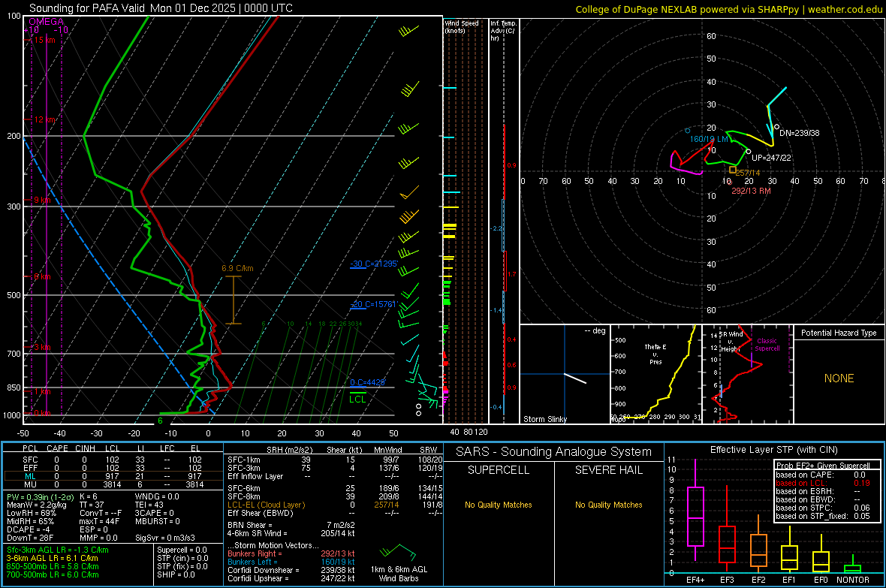886x588 pixels.
Task: Click the 'Sfc-3km AGL LR = -1.3 C/km' line
Action: coord(58,550)
